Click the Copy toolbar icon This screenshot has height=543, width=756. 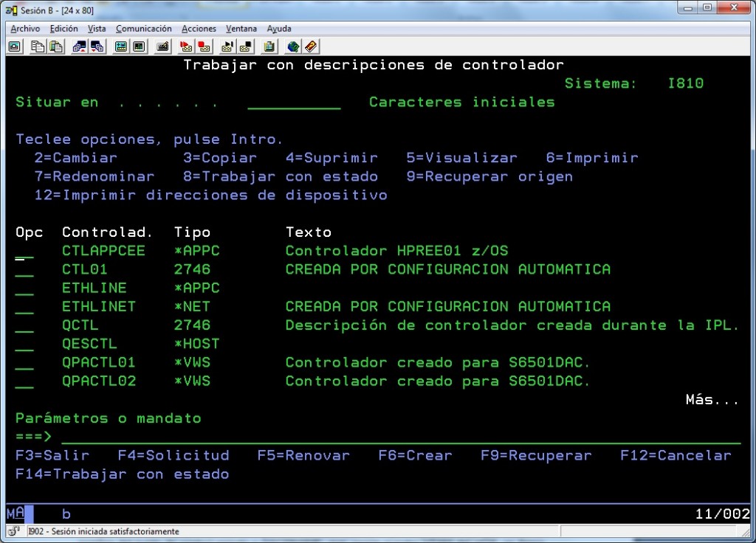(x=38, y=46)
